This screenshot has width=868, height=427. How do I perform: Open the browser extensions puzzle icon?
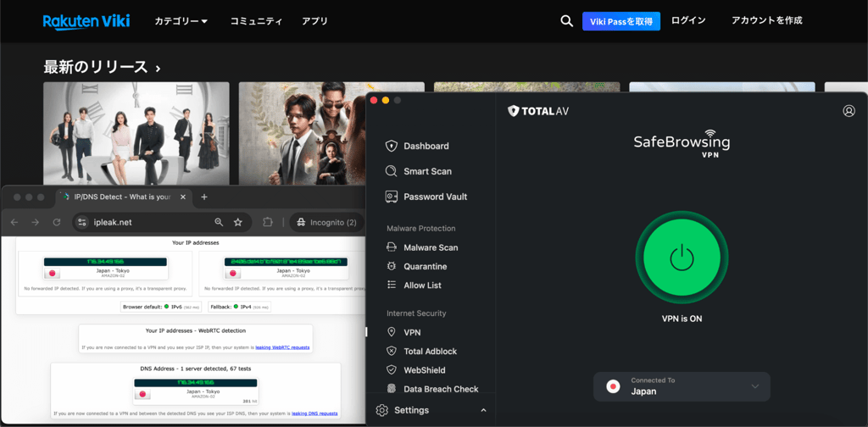click(267, 222)
